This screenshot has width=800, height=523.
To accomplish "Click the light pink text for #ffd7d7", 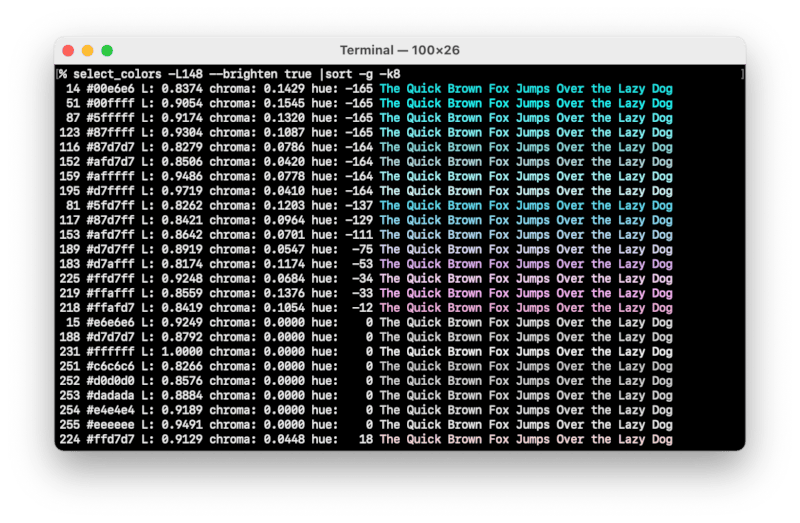I will (x=526, y=439).
